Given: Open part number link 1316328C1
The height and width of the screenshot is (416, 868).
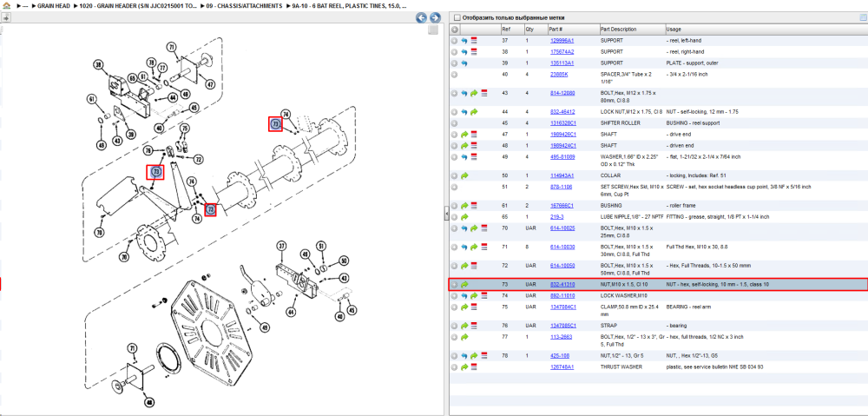Looking at the screenshot, I should pos(563,123).
